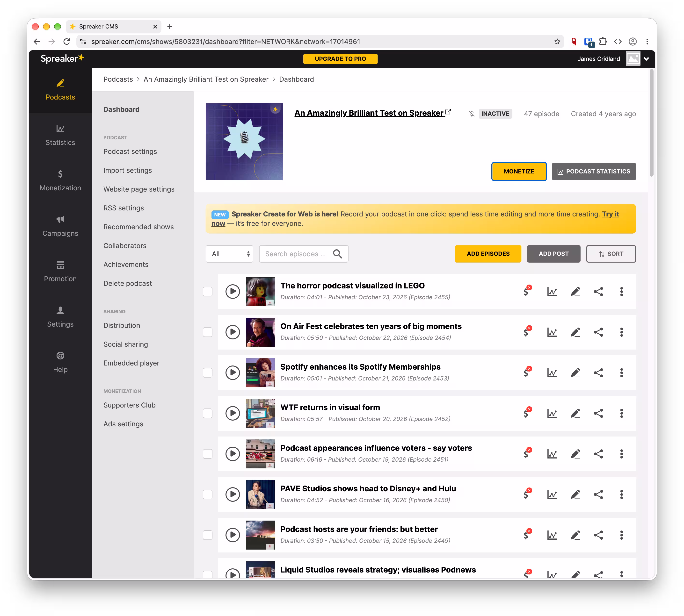Go to RSS settings
684x616 pixels.
pos(124,208)
